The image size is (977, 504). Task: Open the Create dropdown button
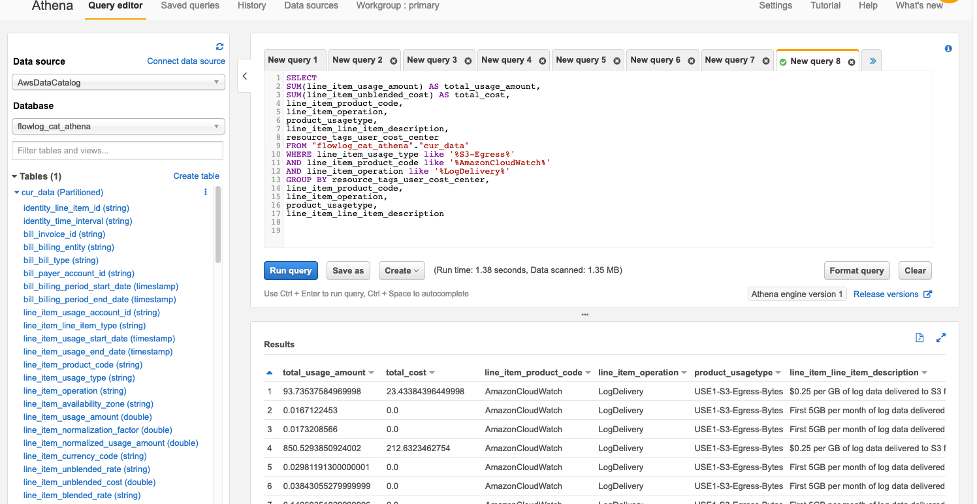point(402,270)
